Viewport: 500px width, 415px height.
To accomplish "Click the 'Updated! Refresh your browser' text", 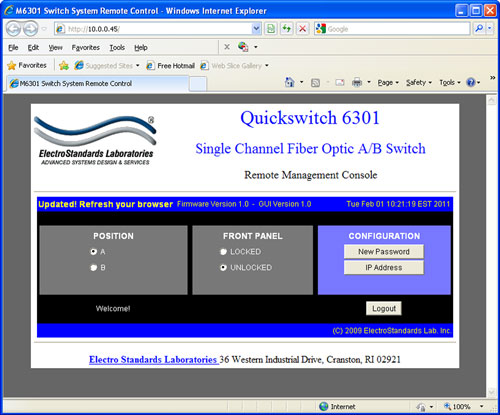I will tap(105, 204).
